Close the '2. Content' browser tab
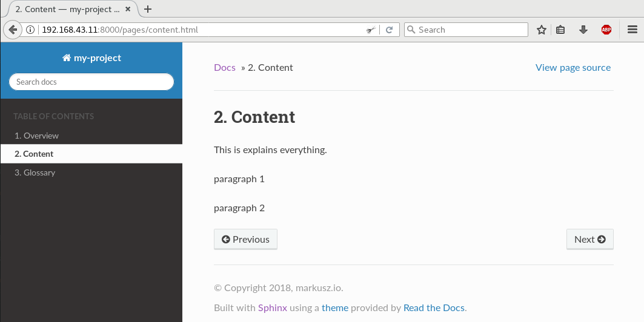This screenshot has height=322, width=644. click(x=128, y=8)
